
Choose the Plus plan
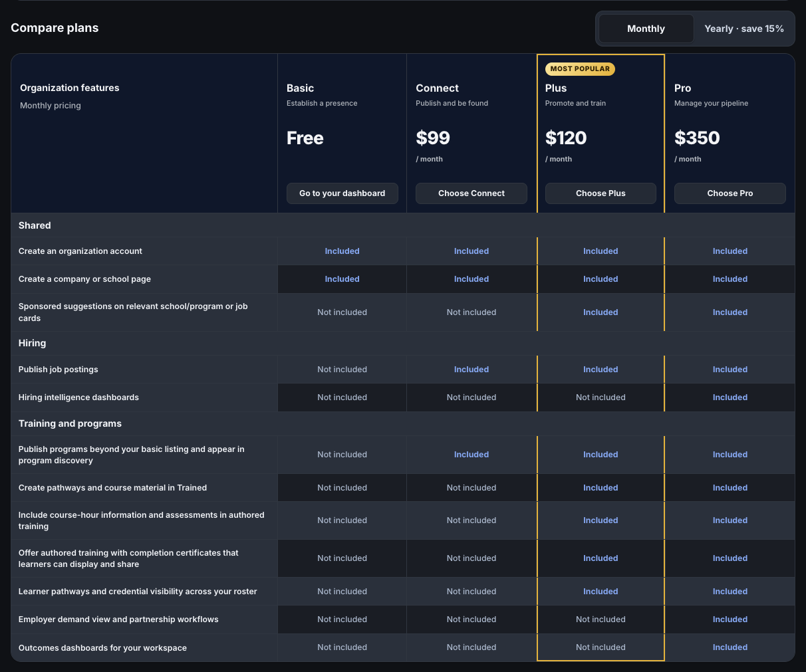pyautogui.click(x=601, y=193)
